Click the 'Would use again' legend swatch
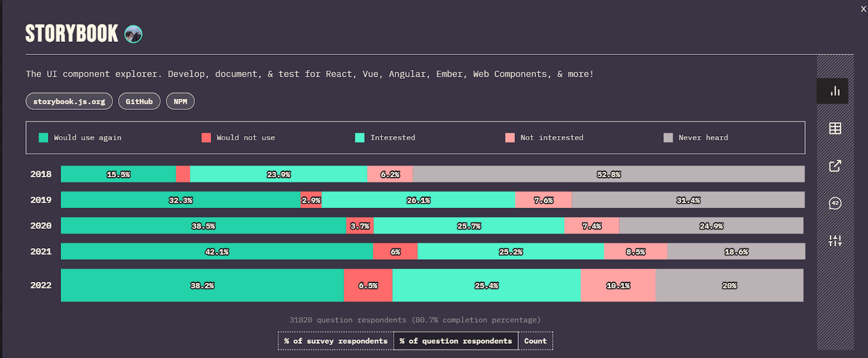 point(43,138)
